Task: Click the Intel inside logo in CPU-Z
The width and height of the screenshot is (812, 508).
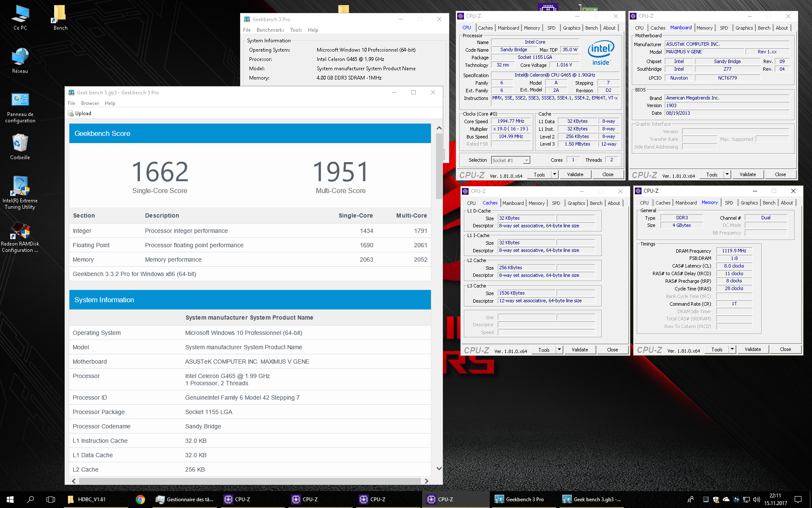Action: 601,53
